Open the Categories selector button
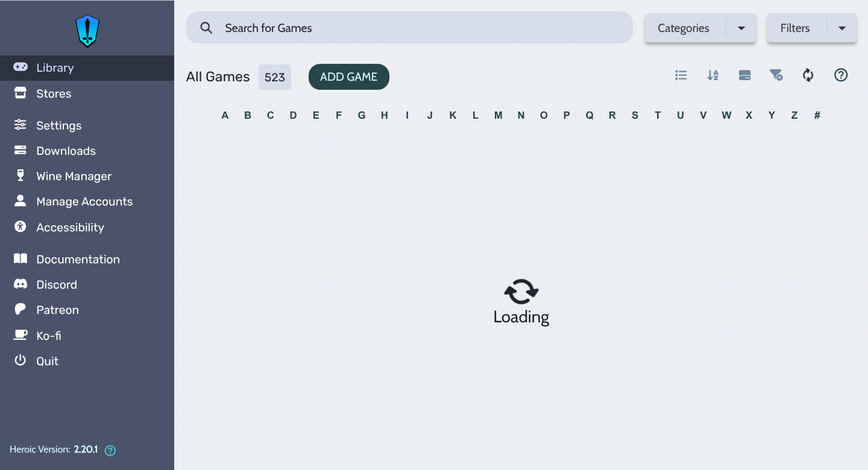Image resolution: width=868 pixels, height=470 pixels. pos(684,28)
